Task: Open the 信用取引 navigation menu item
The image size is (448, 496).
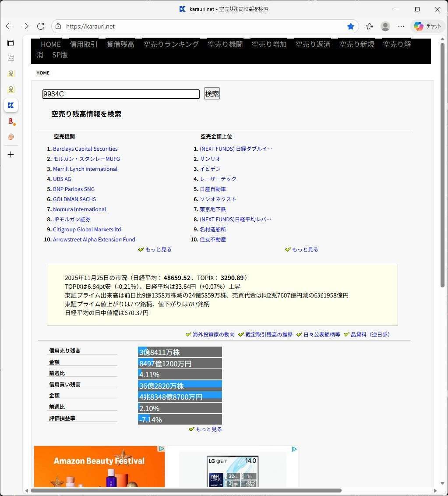Action: tap(83, 44)
